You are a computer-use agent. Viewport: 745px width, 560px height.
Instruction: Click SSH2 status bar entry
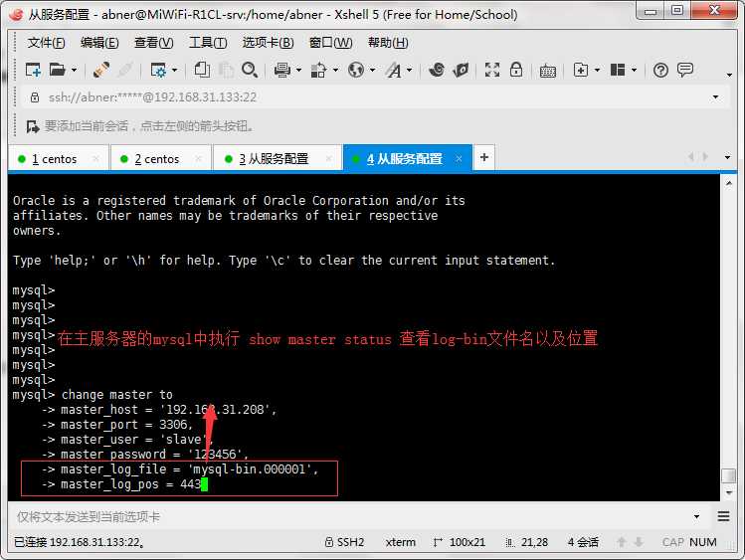click(x=345, y=542)
